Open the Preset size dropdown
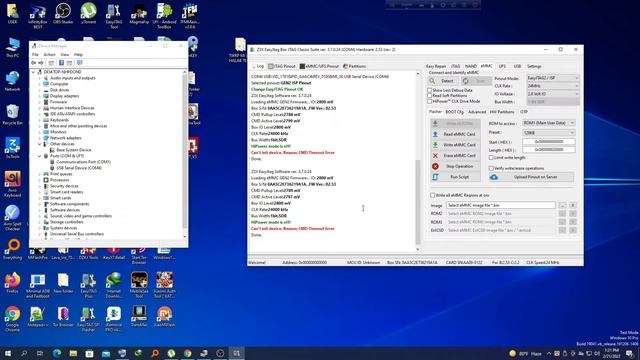This screenshot has height=360, width=640. (x=549, y=133)
